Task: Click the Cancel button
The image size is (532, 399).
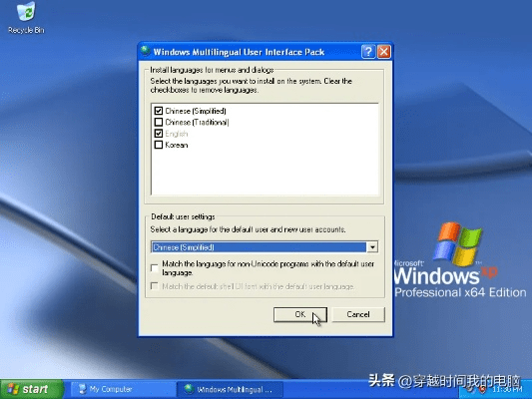Action: (x=358, y=314)
